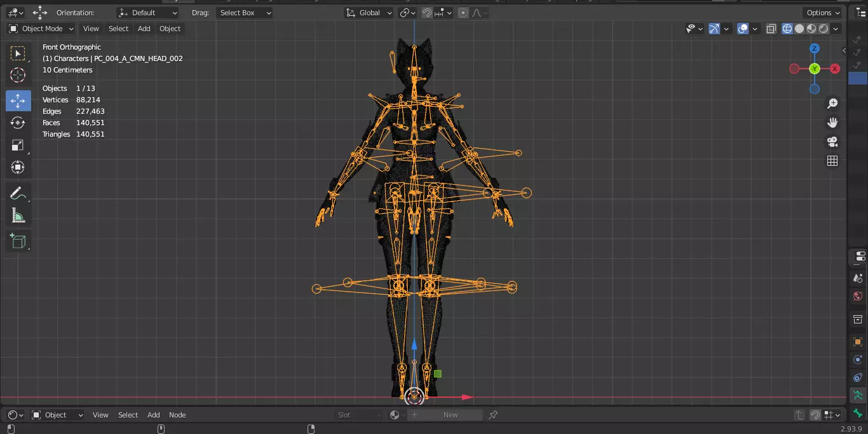The width and height of the screenshot is (868, 434).
Task: Select the Measure ruler tool
Action: (18, 215)
